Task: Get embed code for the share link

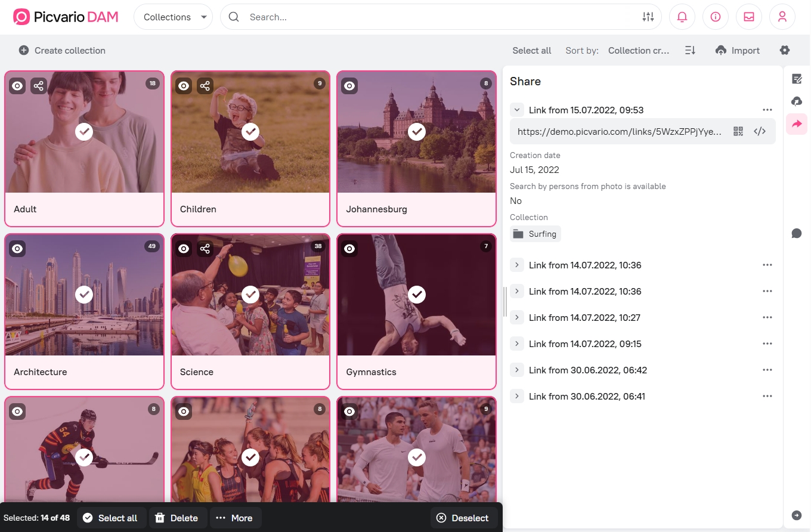Action: [760, 132]
